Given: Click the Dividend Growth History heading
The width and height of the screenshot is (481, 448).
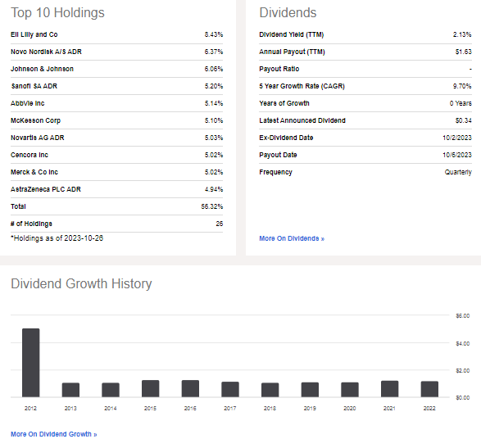Looking at the screenshot, I should (x=81, y=283).
